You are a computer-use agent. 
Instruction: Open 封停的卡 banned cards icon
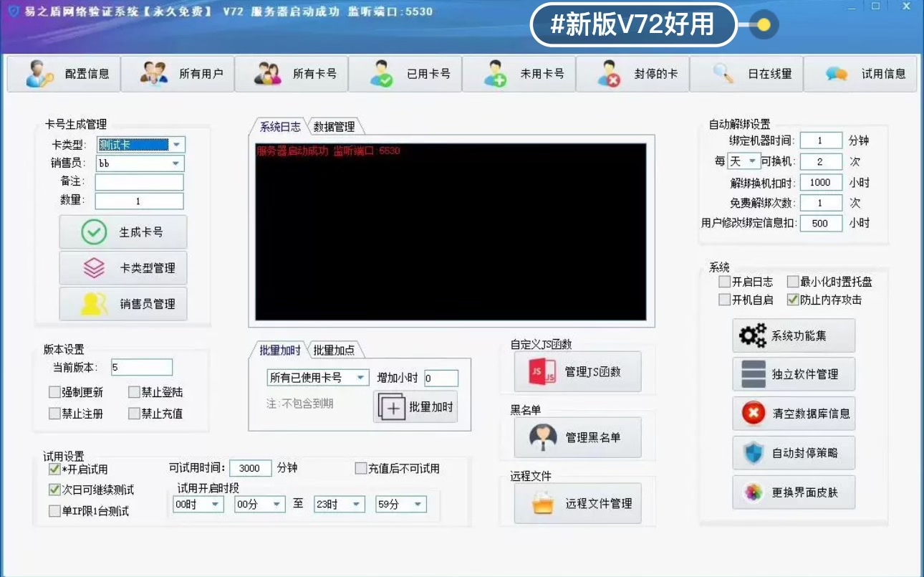[x=609, y=73]
